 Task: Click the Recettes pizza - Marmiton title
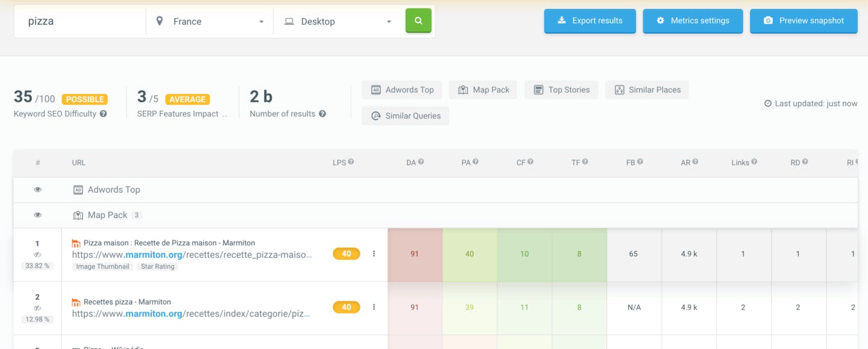coord(127,302)
